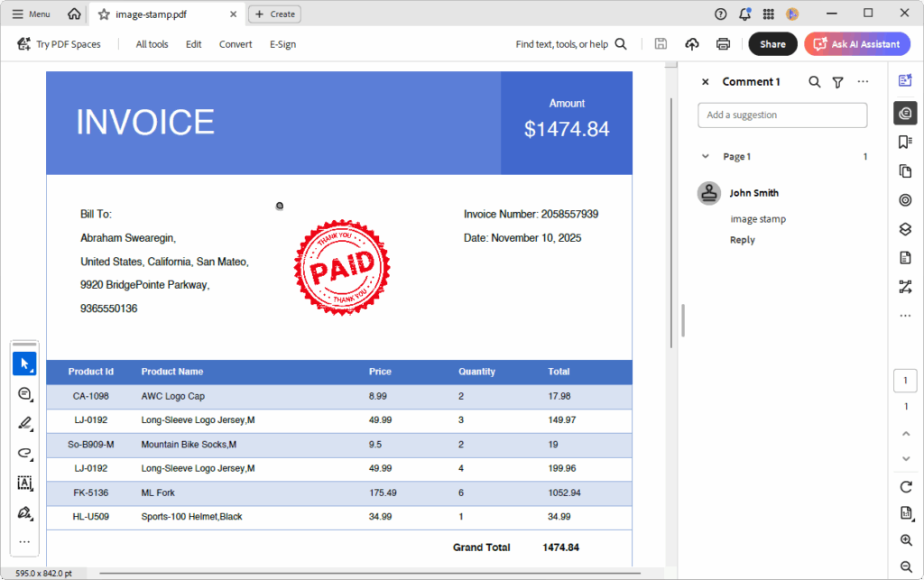This screenshot has width=924, height=580.
Task: Open the All tools menu
Action: point(152,44)
